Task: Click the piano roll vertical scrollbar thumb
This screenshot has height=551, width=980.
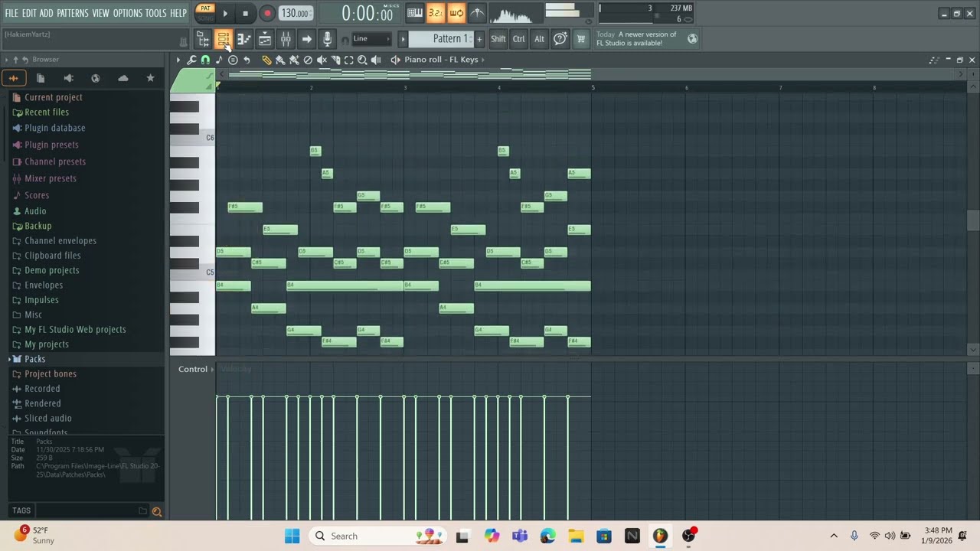Action: point(972,220)
